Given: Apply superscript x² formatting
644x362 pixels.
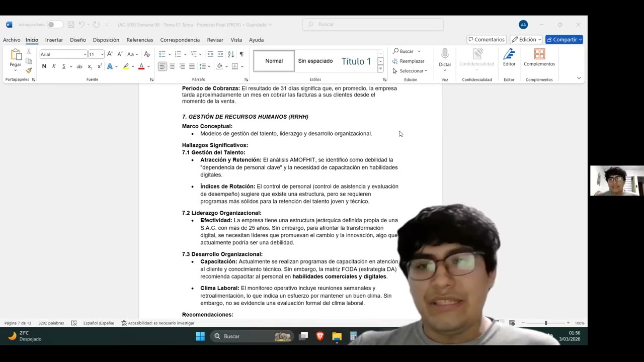Looking at the screenshot, I should coord(100,66).
